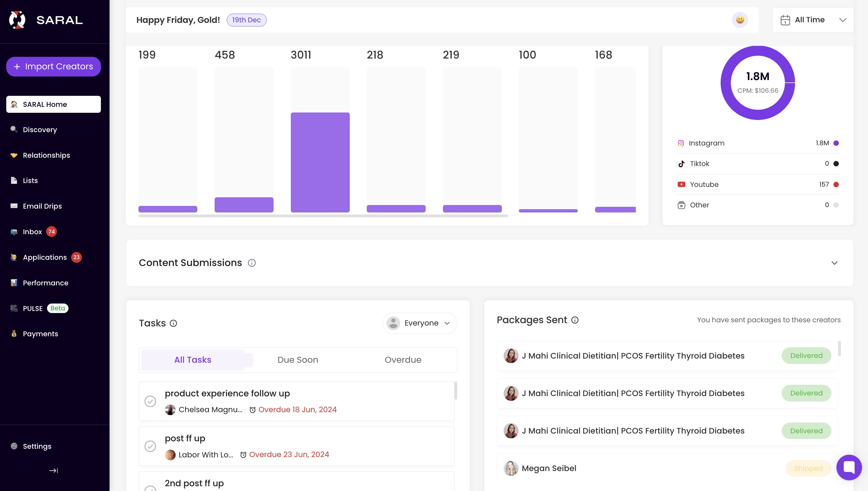Open the Everyone filter in Tasks panel
Viewport: 868px width, 491px height.
click(x=420, y=323)
